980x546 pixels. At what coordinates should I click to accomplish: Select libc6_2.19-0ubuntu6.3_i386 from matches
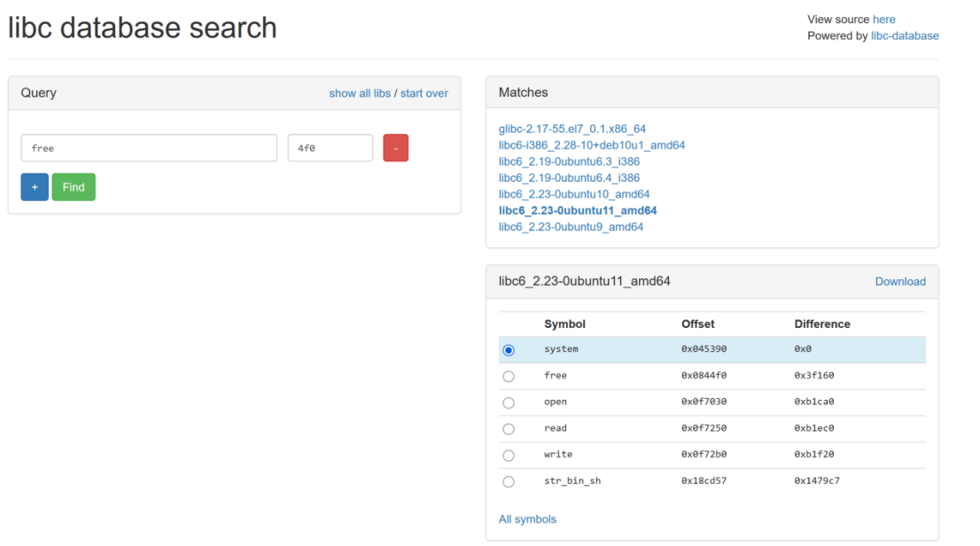[x=569, y=162]
